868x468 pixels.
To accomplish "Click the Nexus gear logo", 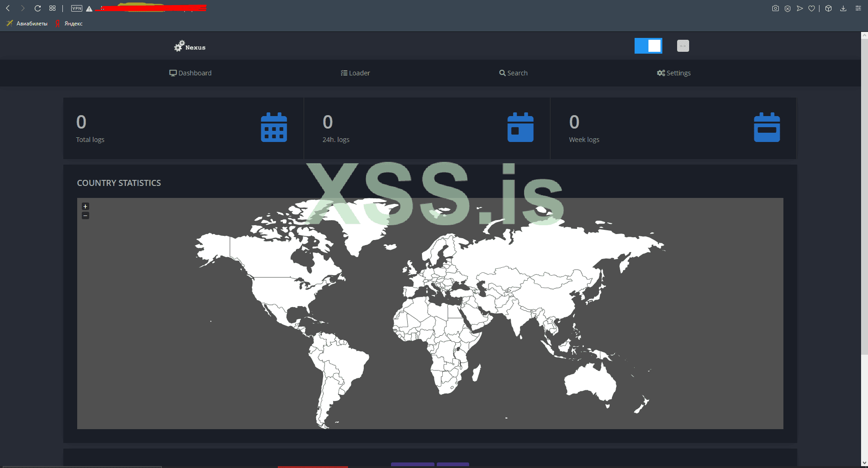I will [190, 46].
